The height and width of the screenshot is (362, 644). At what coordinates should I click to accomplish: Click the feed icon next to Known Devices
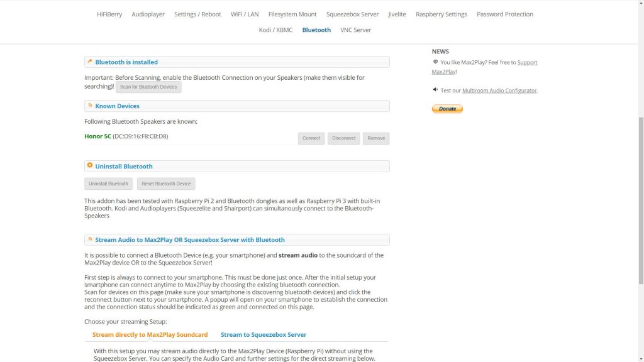(x=90, y=106)
